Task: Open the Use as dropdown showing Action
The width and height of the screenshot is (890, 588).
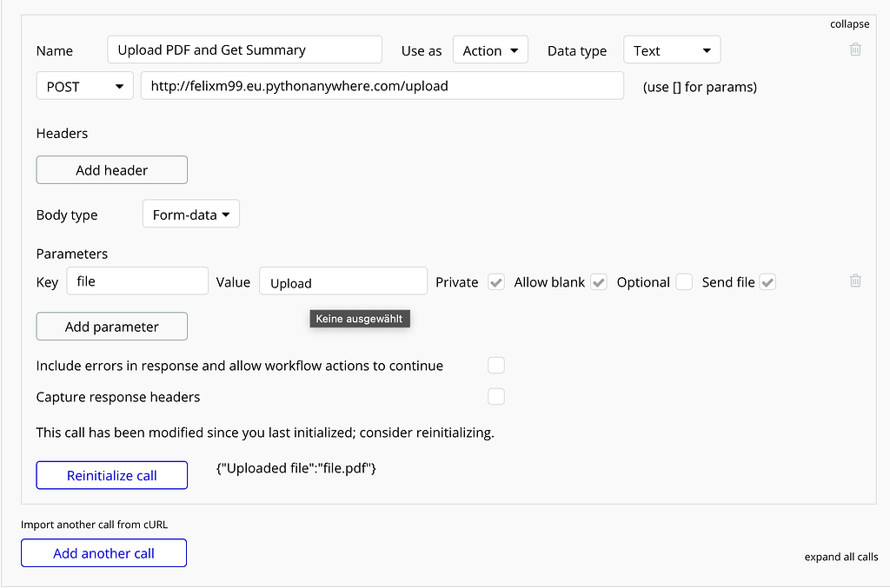Action: point(490,50)
